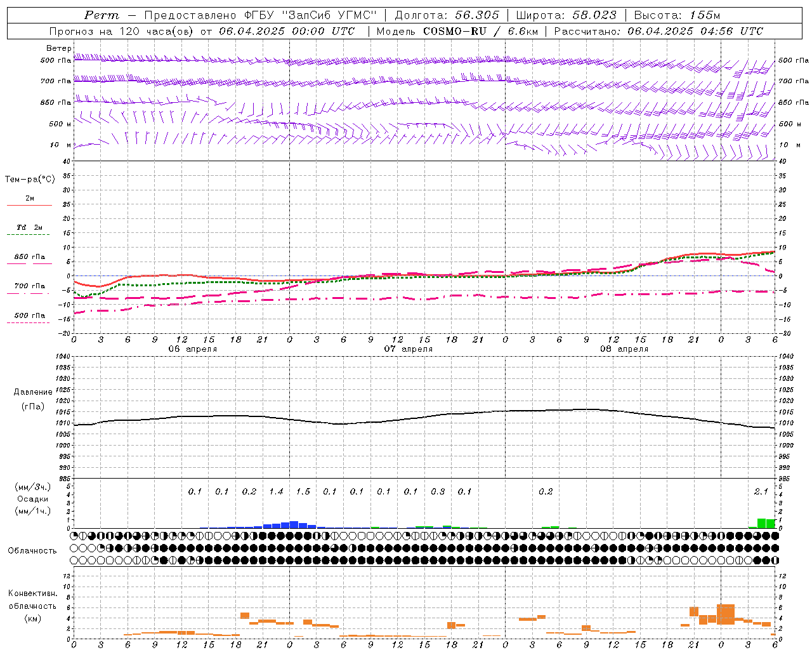Click the '06 апреля' date label
Image resolution: width=812 pixels, height=650 pixels.
(192, 349)
